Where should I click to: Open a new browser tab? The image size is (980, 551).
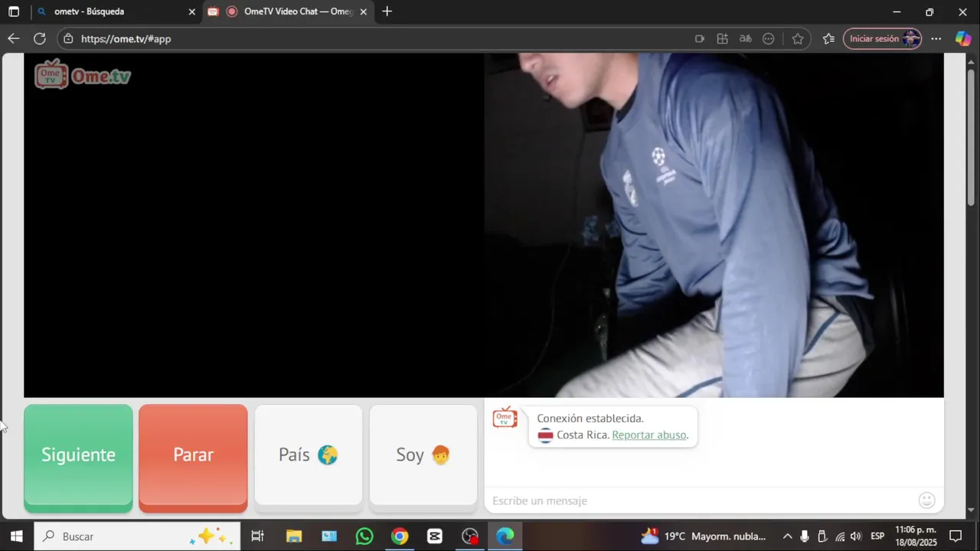(387, 11)
